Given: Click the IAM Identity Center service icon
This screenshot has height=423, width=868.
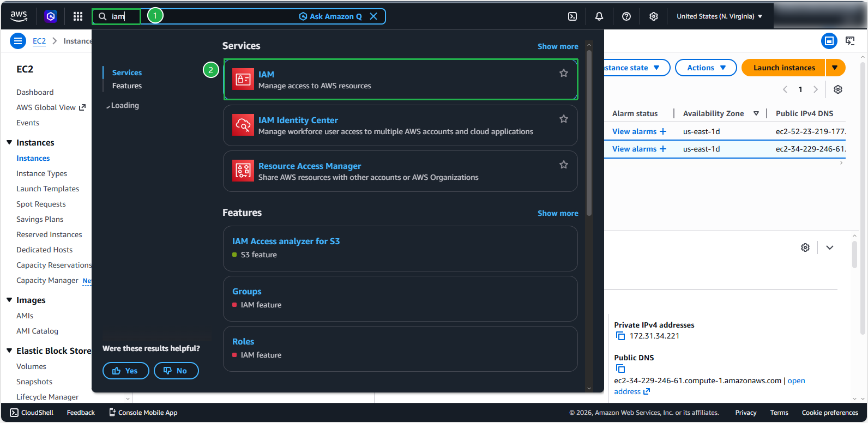Looking at the screenshot, I should pos(243,125).
